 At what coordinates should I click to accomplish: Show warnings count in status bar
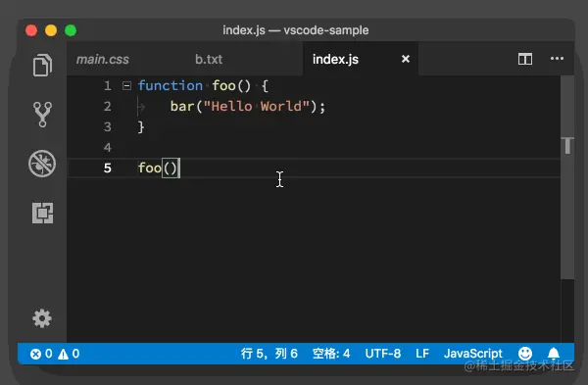click(x=69, y=354)
